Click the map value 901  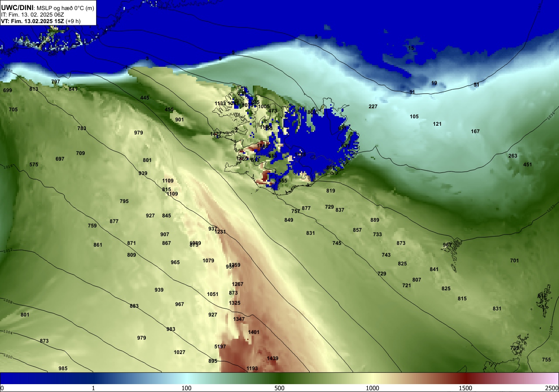pos(179,120)
